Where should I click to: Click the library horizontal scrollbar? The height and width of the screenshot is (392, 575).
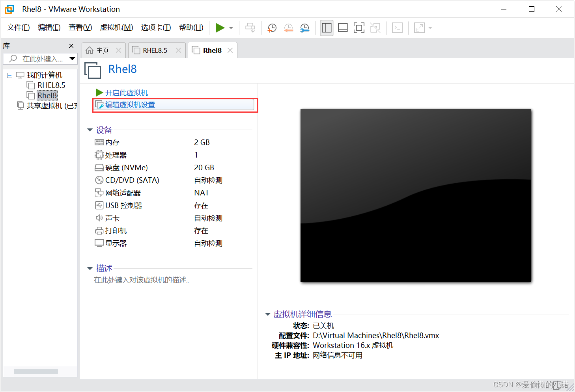point(36,372)
